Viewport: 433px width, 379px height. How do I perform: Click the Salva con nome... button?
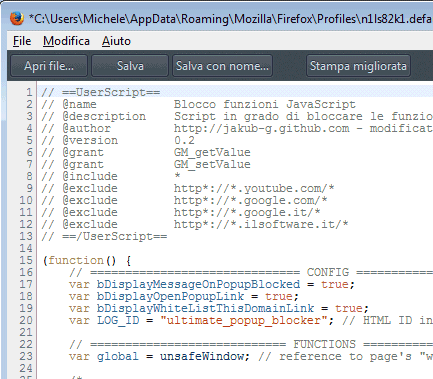click(x=222, y=66)
